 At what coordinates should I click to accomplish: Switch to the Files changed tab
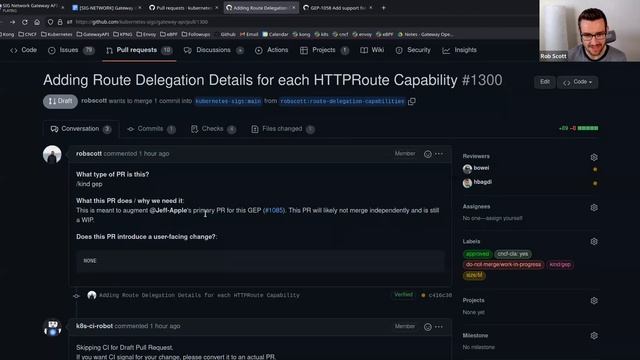(x=282, y=129)
